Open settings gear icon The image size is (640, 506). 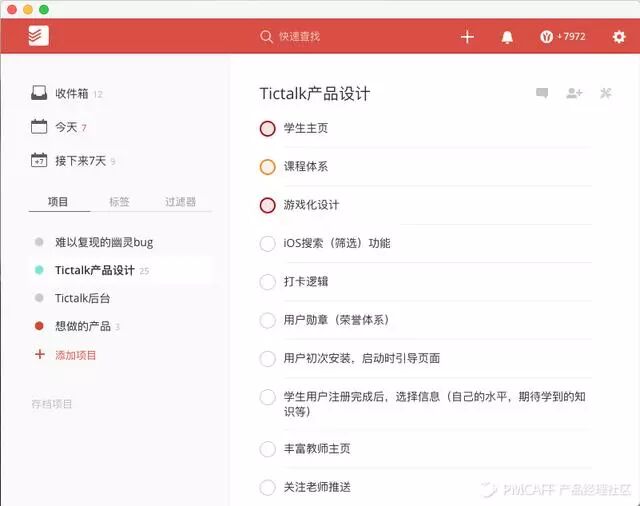(x=619, y=37)
